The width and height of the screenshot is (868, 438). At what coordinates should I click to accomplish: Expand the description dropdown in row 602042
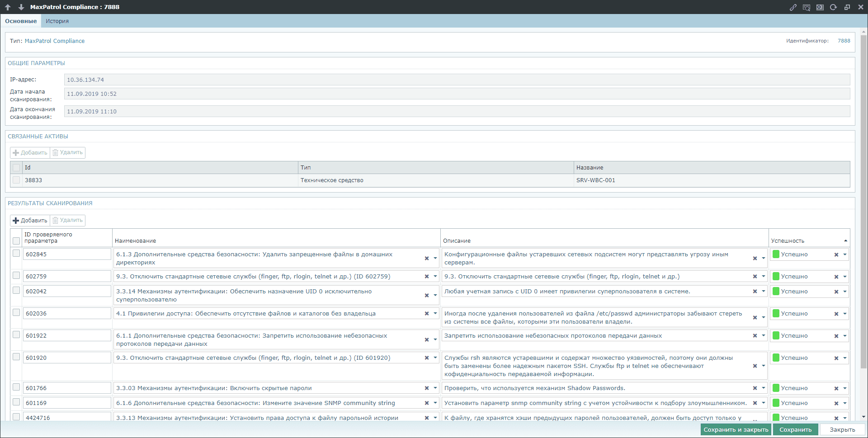764,292
